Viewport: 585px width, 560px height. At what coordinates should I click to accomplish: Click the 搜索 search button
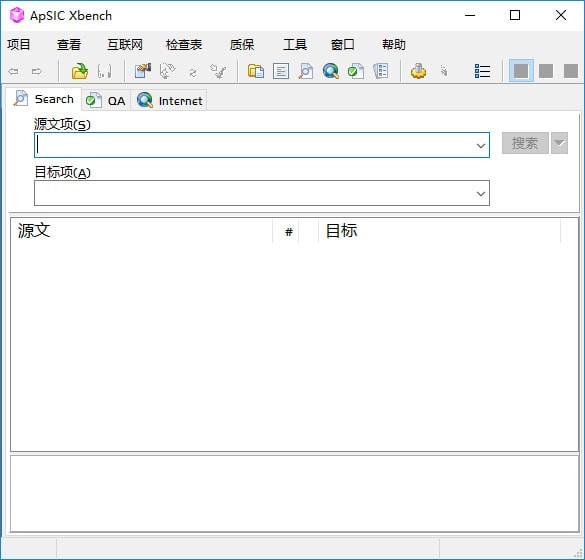click(x=525, y=143)
